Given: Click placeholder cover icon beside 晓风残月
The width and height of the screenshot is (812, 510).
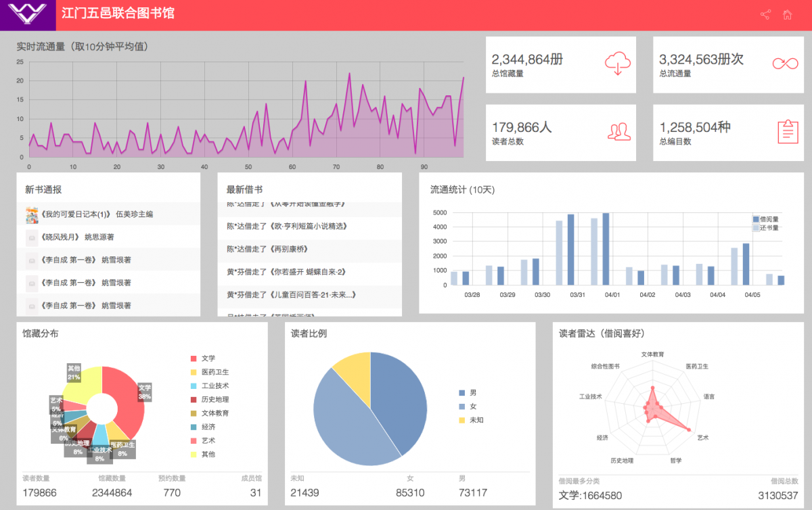Looking at the screenshot, I should click(x=31, y=237).
